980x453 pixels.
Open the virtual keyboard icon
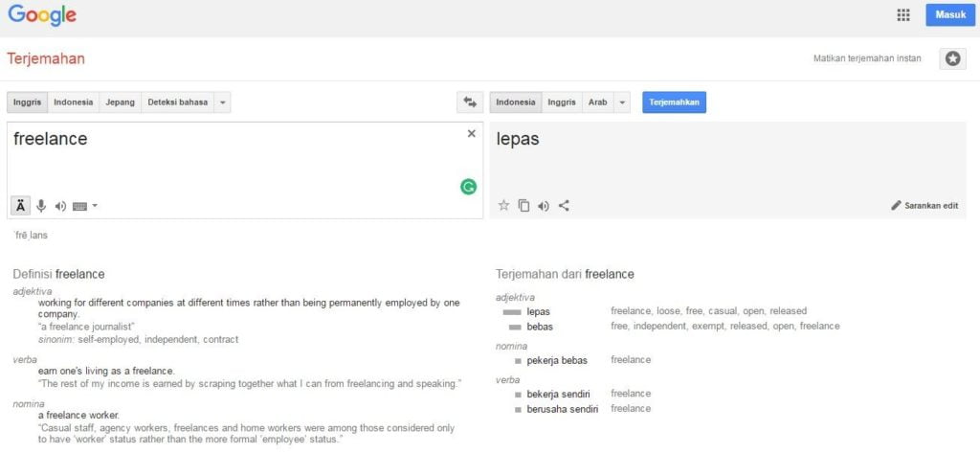click(79, 206)
